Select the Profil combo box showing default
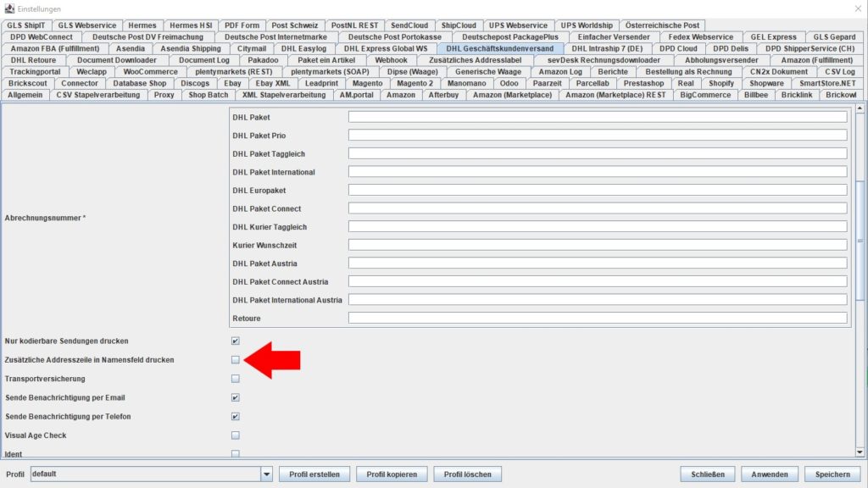The image size is (868, 488). [151, 474]
